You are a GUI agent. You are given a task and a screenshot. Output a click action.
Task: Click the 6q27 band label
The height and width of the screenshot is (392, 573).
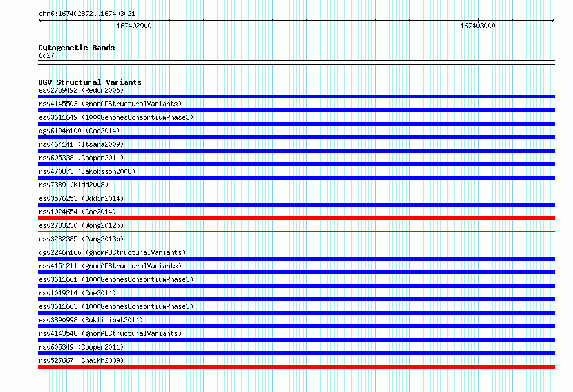pyautogui.click(x=46, y=55)
